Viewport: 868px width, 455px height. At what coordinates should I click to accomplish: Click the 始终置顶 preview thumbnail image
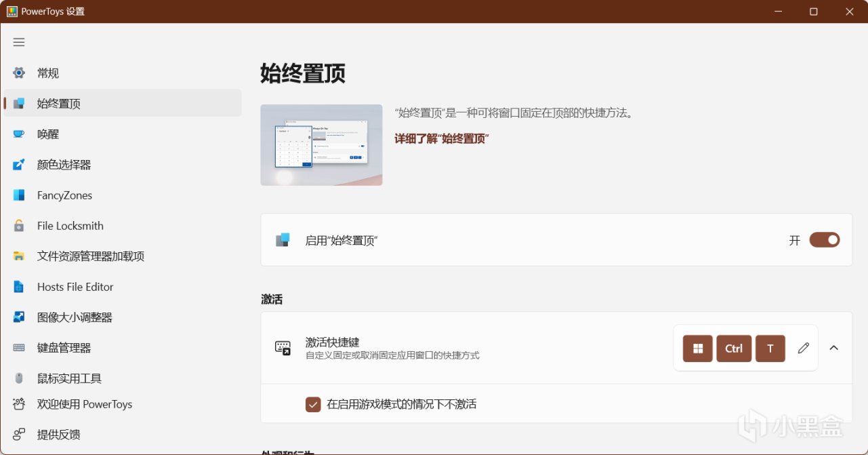point(321,145)
